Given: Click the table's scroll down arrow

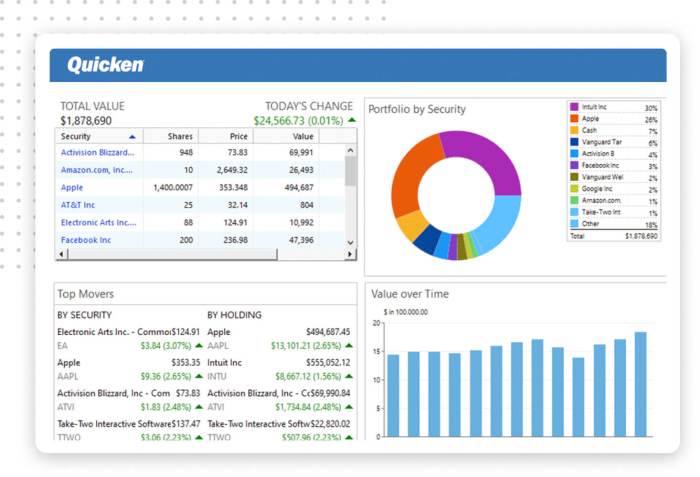Looking at the screenshot, I should point(350,243).
